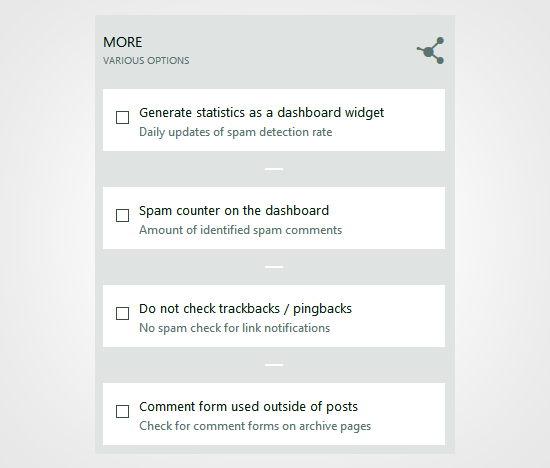Screen dimensions: 550x468
Task: Click the No spam check for link notifications text
Action: click(234, 328)
